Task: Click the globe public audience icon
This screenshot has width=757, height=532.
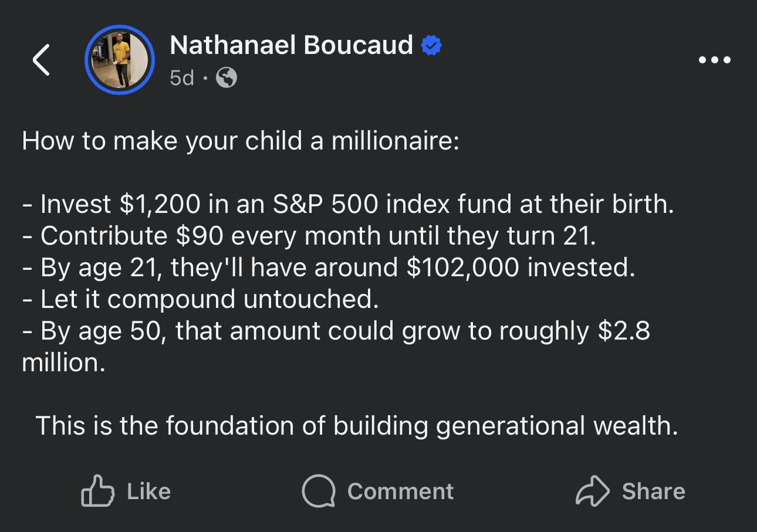Action: coord(227,77)
